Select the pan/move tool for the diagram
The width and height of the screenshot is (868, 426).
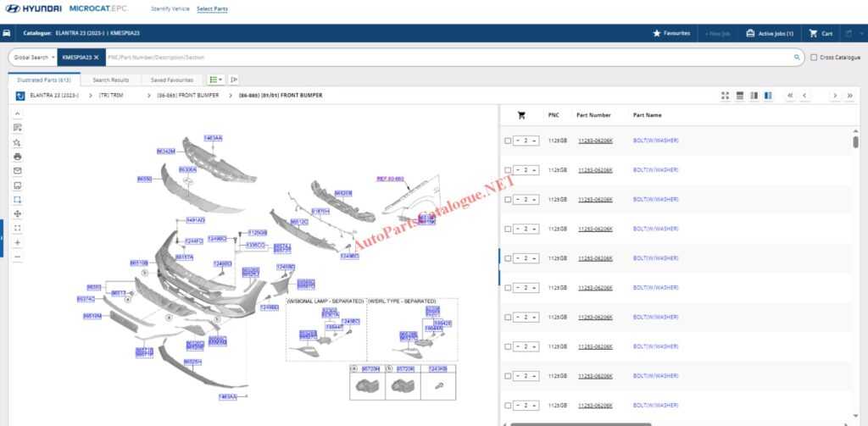pos(18,214)
